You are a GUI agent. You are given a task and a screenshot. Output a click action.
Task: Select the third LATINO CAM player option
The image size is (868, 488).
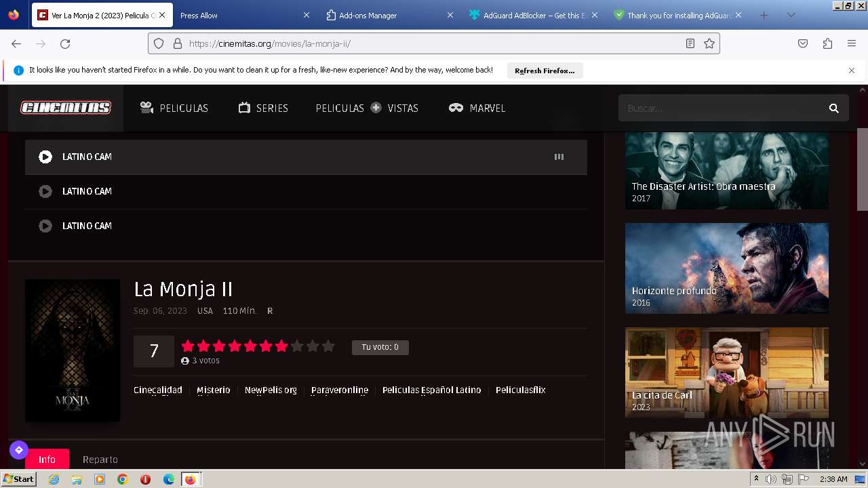pos(306,226)
